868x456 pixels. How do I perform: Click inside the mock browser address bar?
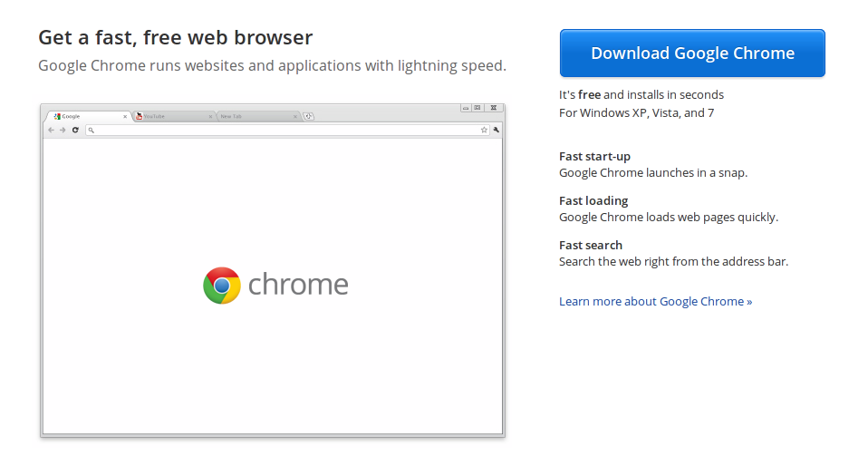pos(287,131)
